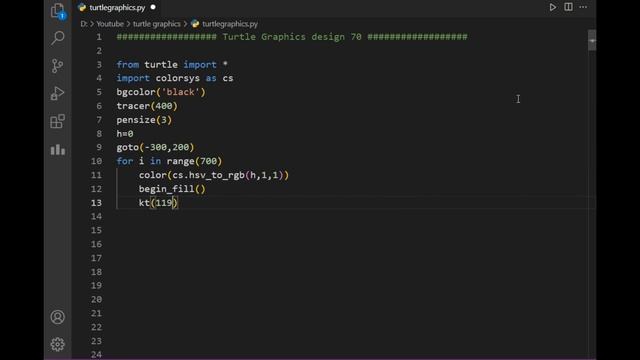Click the bgcolor('black') code line
Image resolution: width=640 pixels, height=360 pixels.
tap(161, 92)
